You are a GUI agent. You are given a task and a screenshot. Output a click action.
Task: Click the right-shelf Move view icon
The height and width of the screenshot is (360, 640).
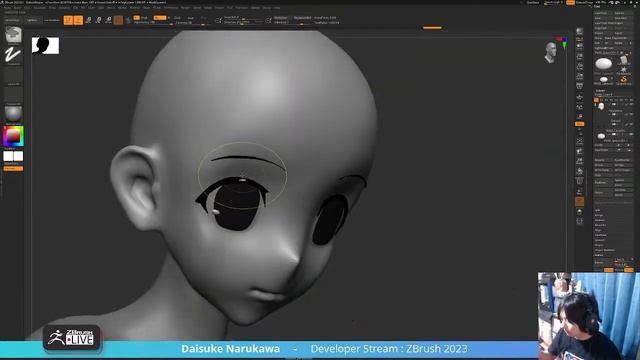(580, 151)
